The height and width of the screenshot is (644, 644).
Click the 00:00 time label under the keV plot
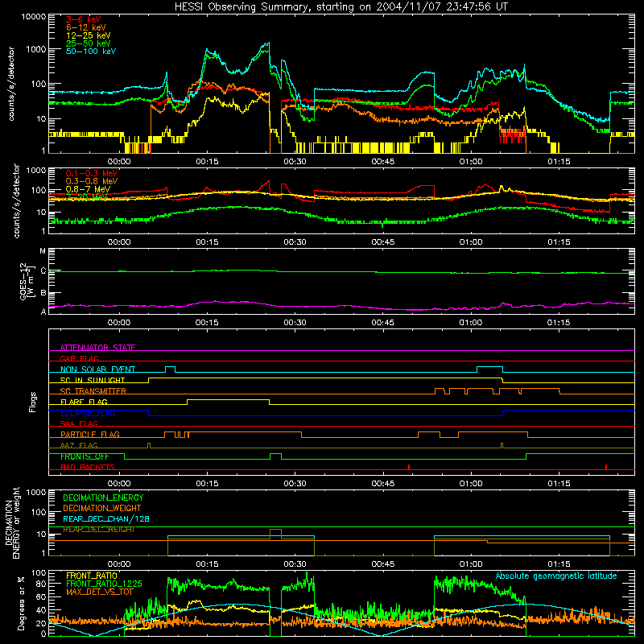[x=119, y=162]
